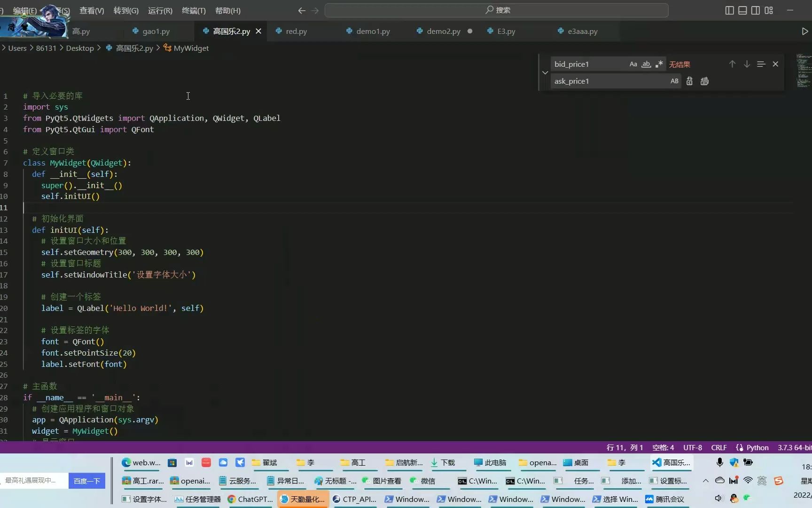Click the Replace single occurrence icon

[x=689, y=81]
